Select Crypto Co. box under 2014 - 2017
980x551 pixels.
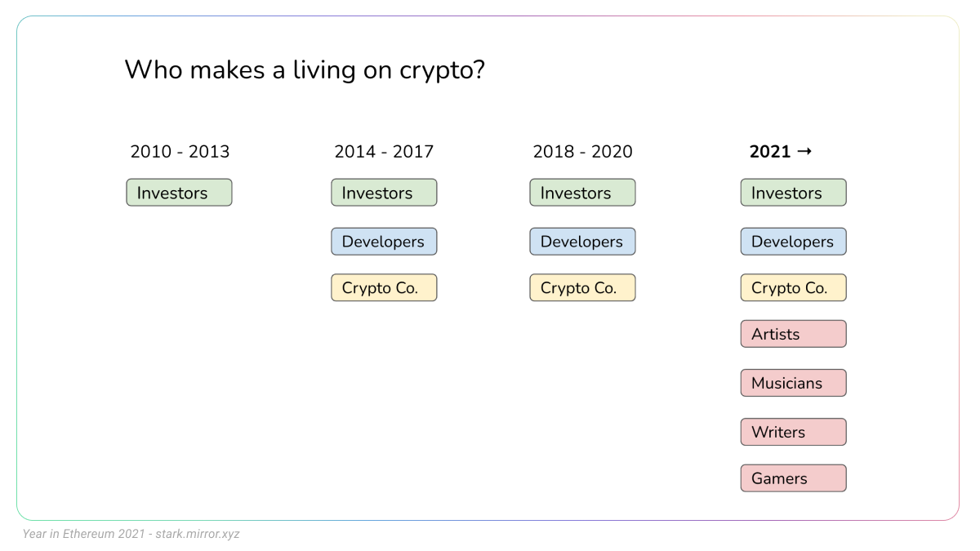pos(384,287)
